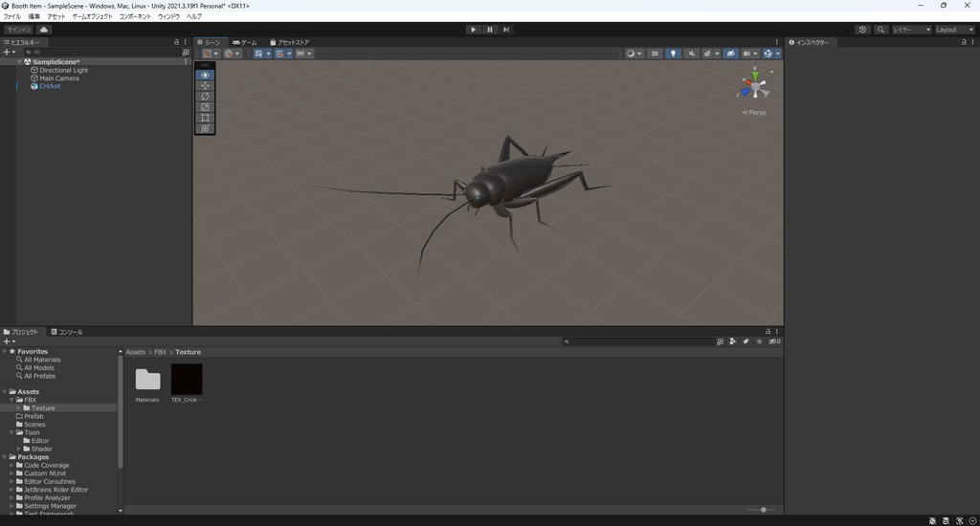This screenshot has height=526, width=980.
Task: Click Assets in the breadcrumb path
Action: (136, 352)
